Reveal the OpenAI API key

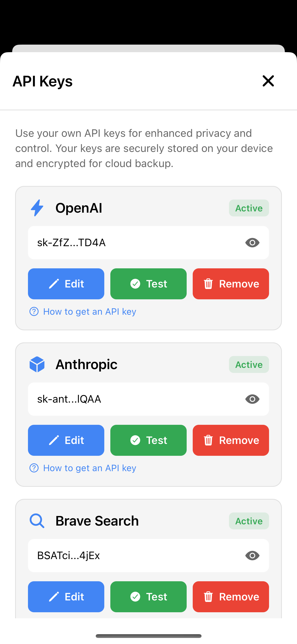(252, 243)
